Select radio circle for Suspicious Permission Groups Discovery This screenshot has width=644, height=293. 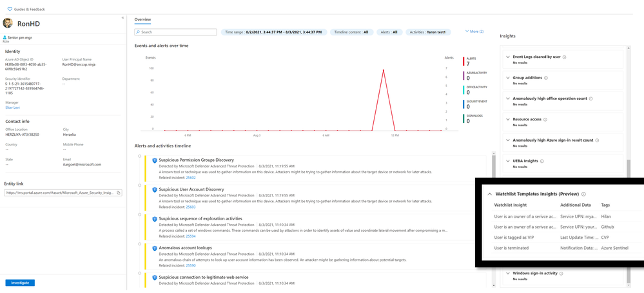coord(140,156)
